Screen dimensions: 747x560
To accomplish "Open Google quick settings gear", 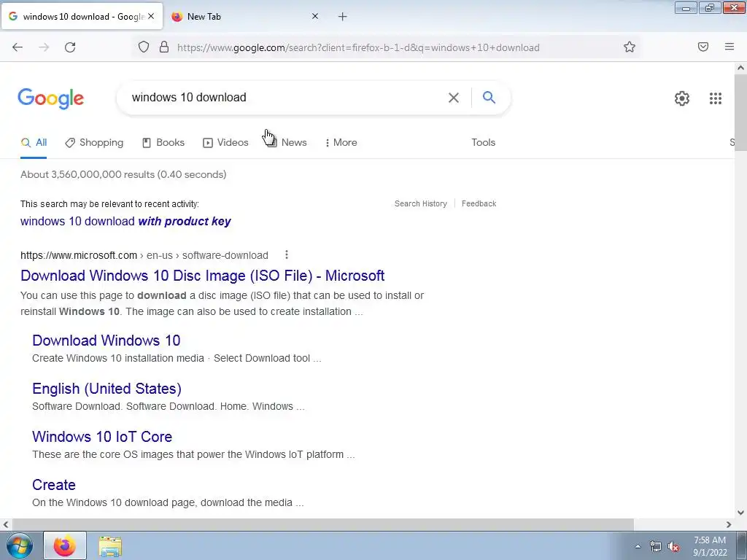I will [682, 98].
